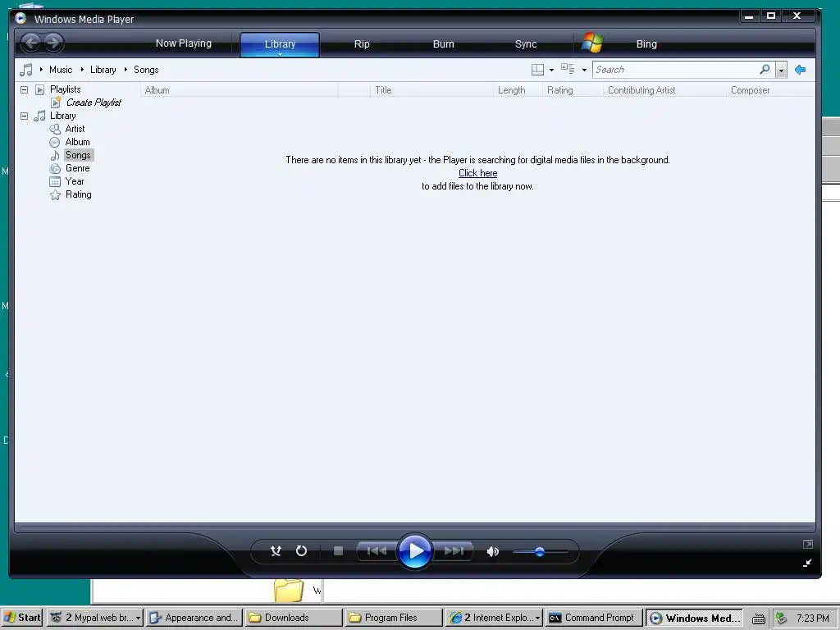Viewport: 840px width, 630px height.
Task: Click the large Play button
Action: 414,550
